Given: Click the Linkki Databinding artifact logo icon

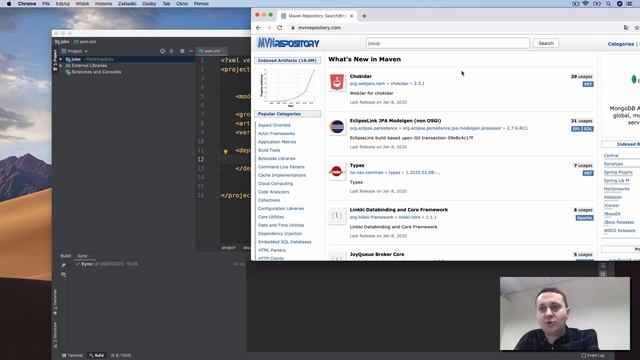Looking at the screenshot, I should tap(337, 216).
